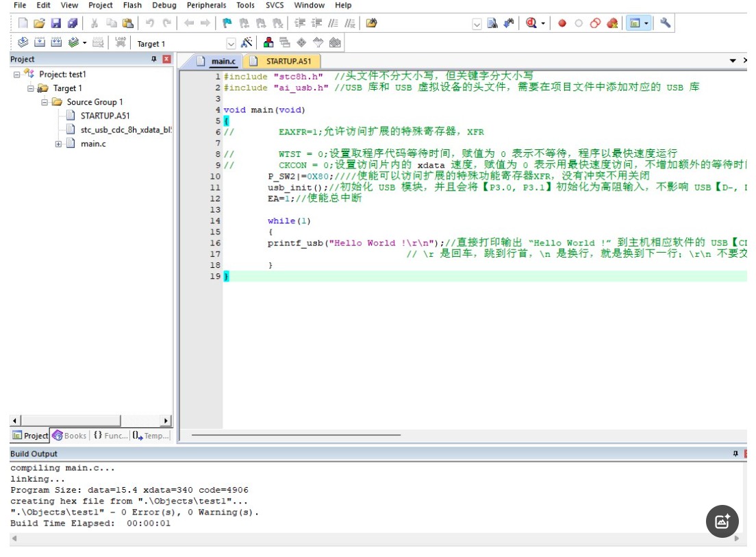Click the Build target icon
Screen dimensions: 756x557
(x=40, y=42)
